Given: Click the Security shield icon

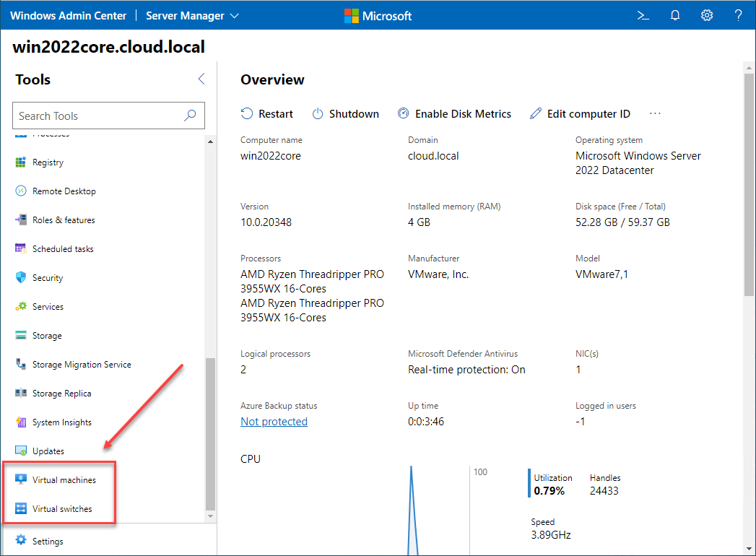Looking at the screenshot, I should point(21,278).
